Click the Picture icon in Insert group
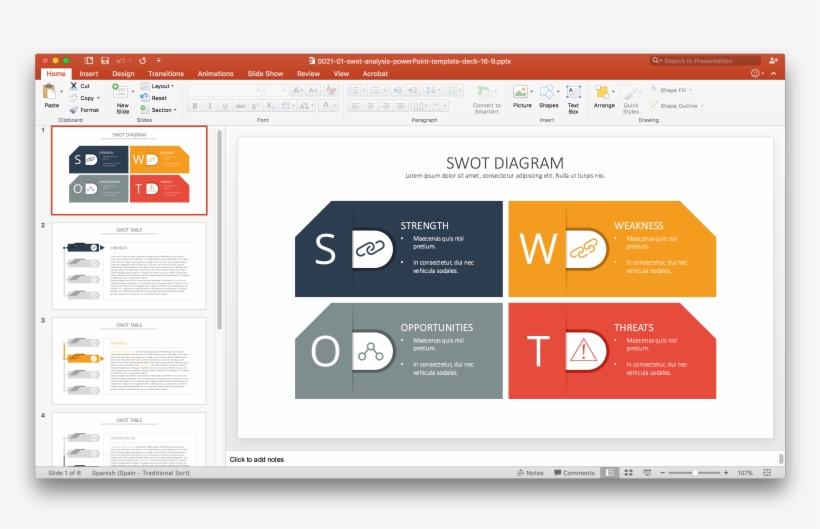820x529 pixels. 521,94
